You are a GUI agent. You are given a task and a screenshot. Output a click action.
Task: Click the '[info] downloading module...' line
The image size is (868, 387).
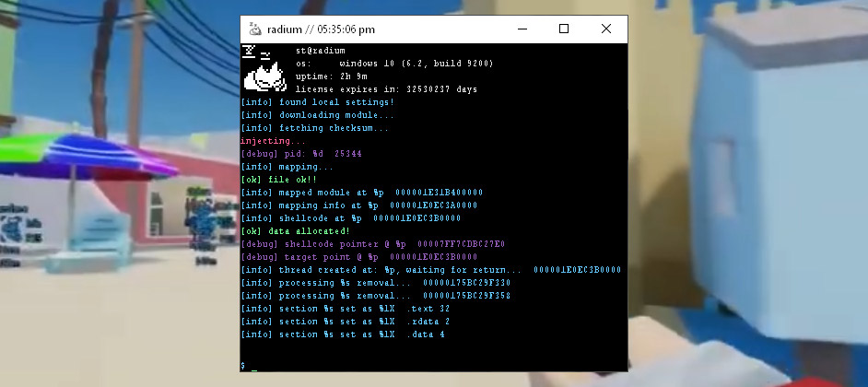pyautogui.click(x=317, y=115)
